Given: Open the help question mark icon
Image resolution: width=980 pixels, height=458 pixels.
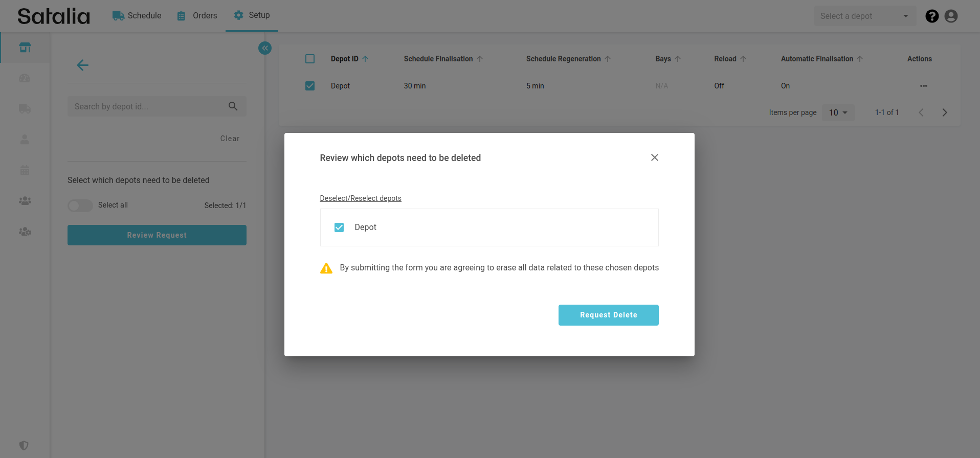Looking at the screenshot, I should (932, 16).
